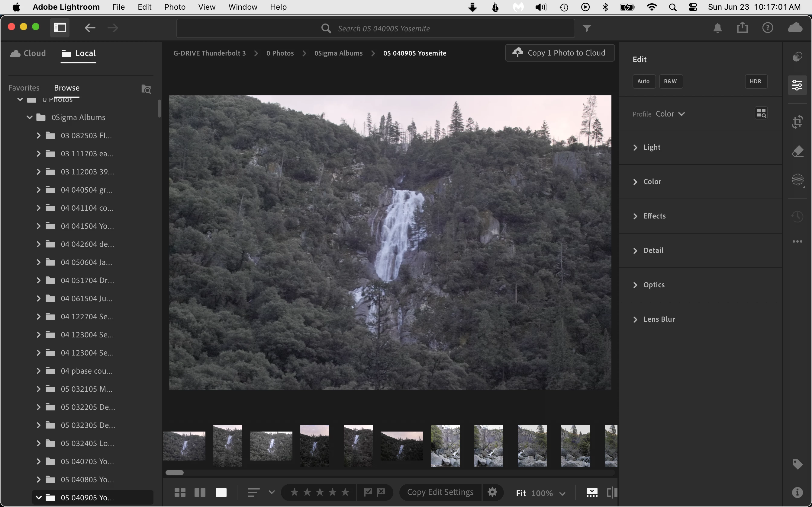Toggle the left panel visibility
This screenshot has width=812, height=507.
60,27
